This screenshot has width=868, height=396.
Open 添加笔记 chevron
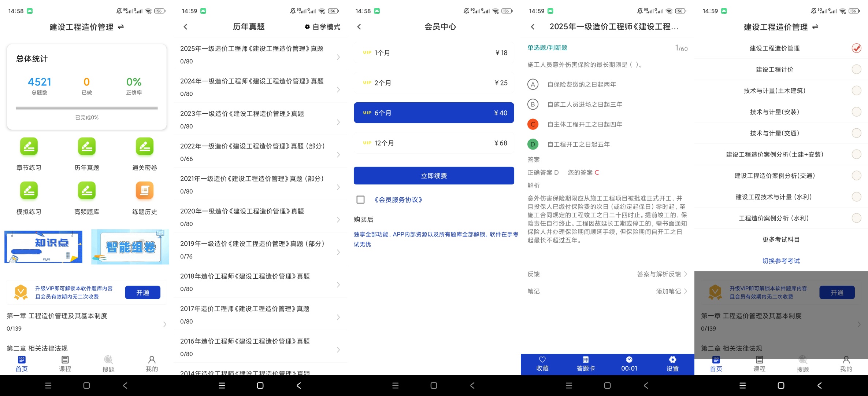tap(686, 291)
